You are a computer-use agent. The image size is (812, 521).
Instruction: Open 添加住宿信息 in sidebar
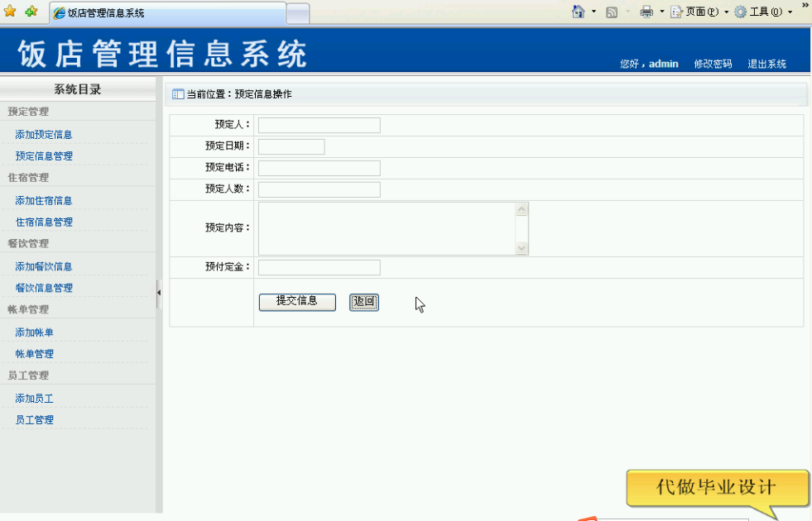click(44, 200)
